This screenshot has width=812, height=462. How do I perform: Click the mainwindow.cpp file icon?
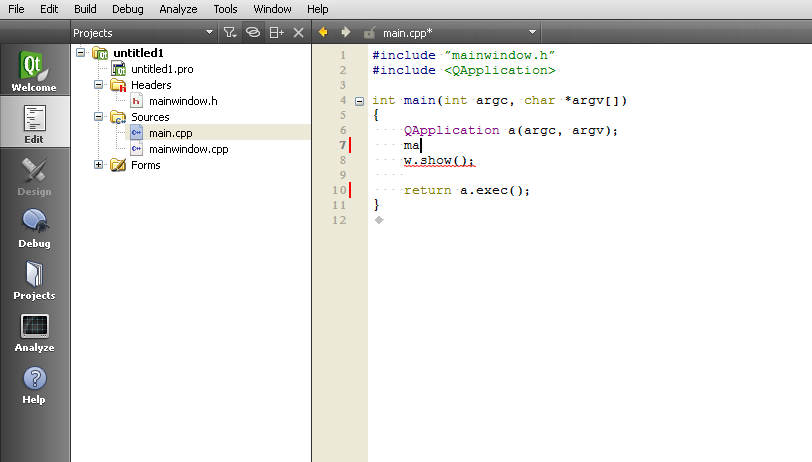[136, 149]
